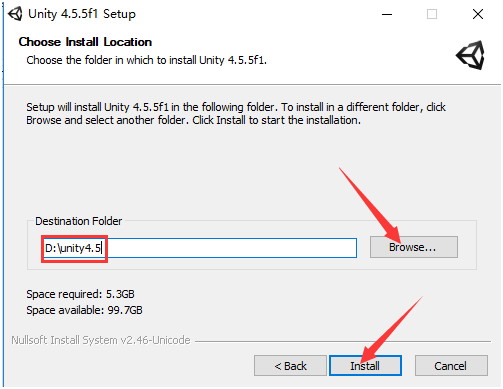Screen dimensions: 503x389
Task: Click the Space available: 99.7GB text
Action: coord(84,310)
